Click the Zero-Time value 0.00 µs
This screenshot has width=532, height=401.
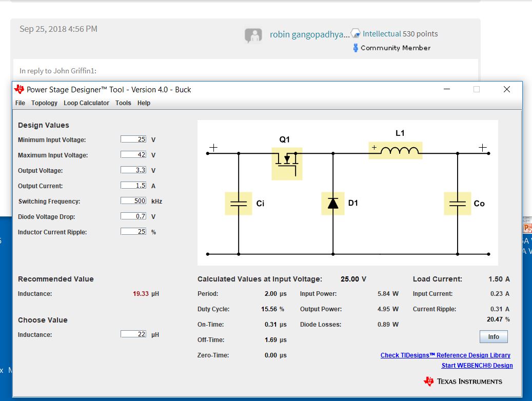tap(275, 355)
